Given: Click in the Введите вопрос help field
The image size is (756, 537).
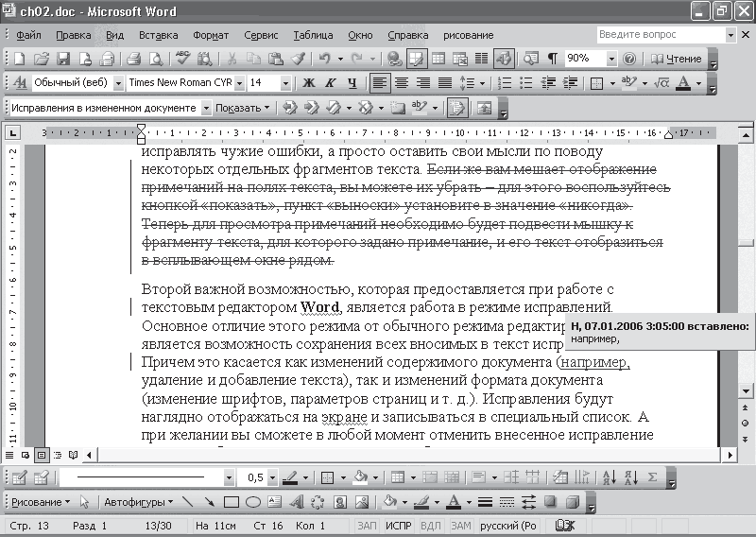Looking at the screenshot, I should 660,35.
